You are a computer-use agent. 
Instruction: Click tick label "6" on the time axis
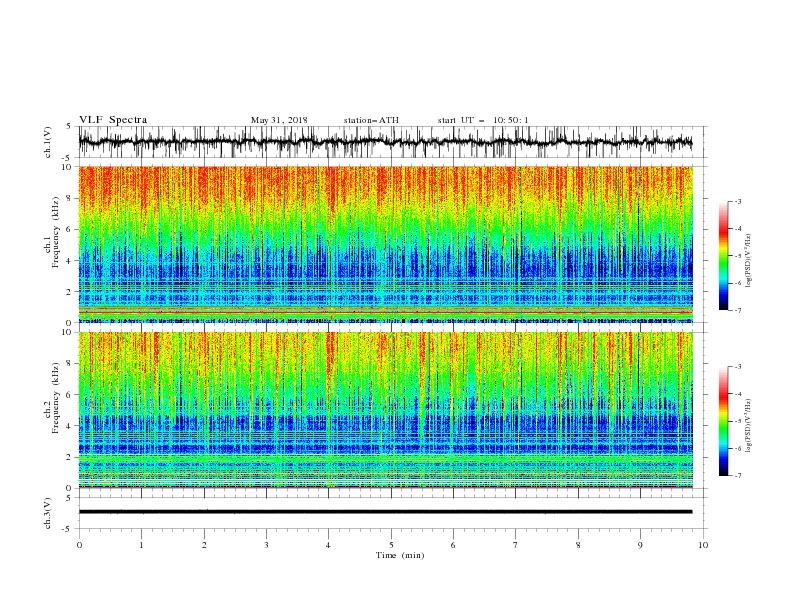(453, 545)
